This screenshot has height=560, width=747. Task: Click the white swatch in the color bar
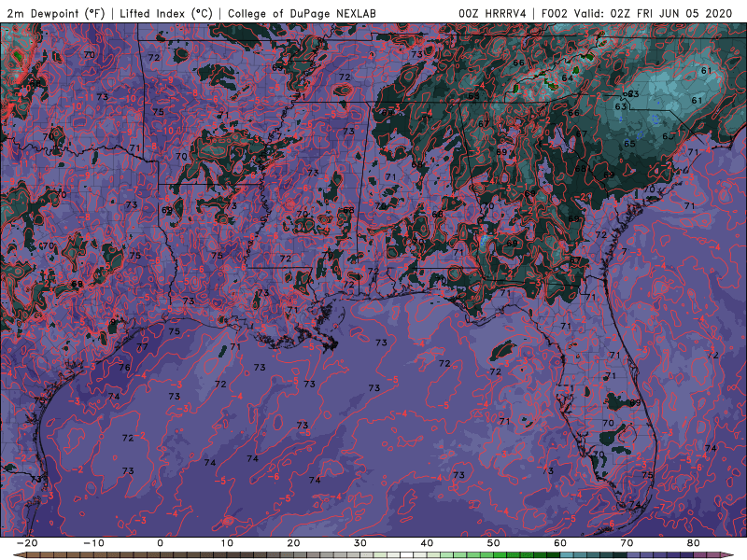click(x=407, y=555)
